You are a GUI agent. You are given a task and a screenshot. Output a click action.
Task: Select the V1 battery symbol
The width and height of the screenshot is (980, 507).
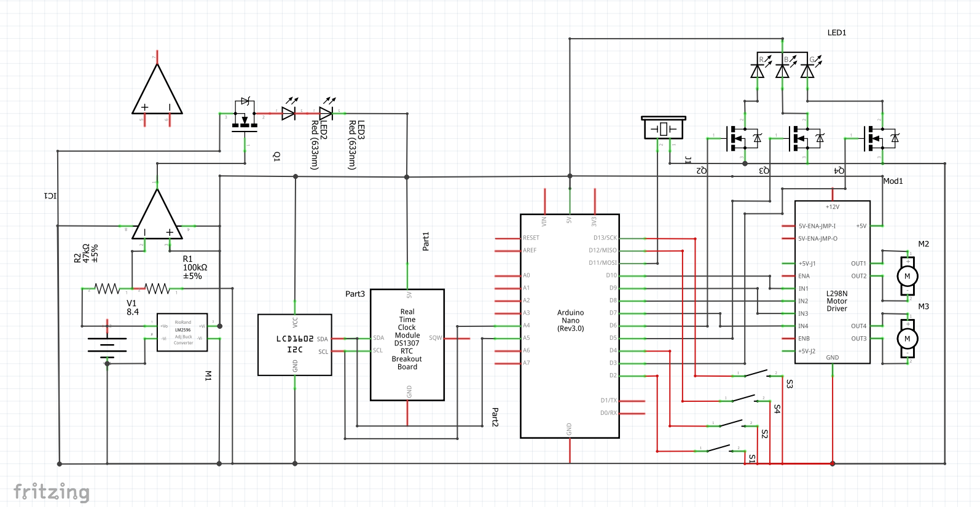pos(107,345)
